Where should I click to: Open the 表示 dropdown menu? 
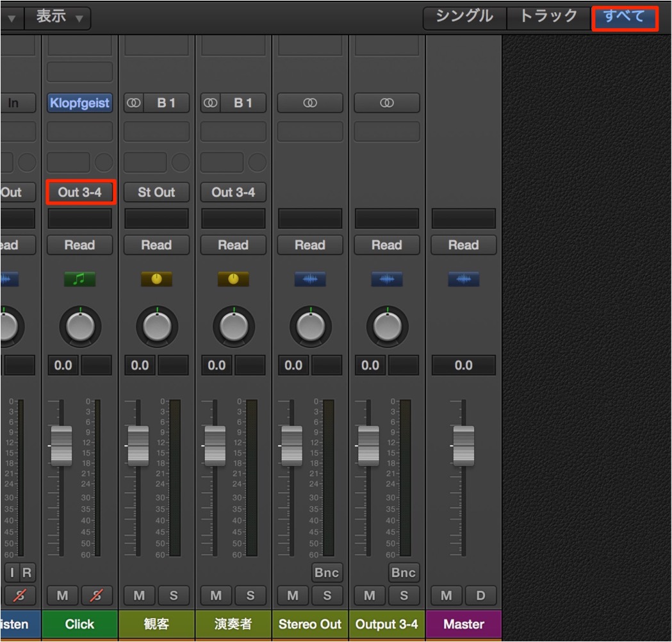click(x=58, y=17)
